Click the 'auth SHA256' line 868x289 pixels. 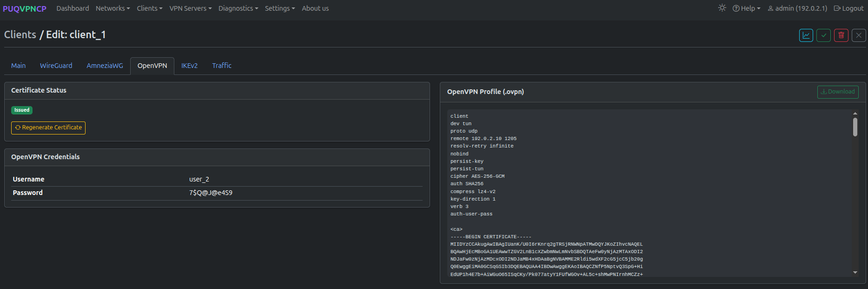[467, 184]
